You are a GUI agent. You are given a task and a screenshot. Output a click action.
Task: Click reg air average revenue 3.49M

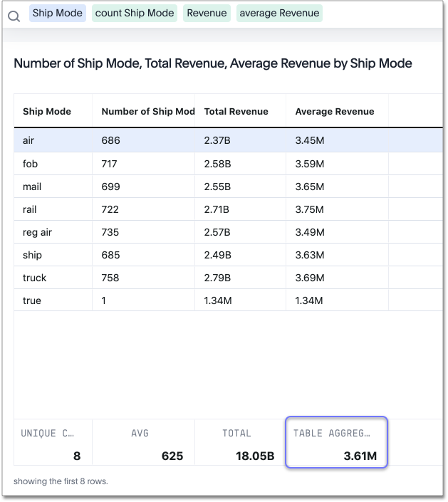[310, 232]
